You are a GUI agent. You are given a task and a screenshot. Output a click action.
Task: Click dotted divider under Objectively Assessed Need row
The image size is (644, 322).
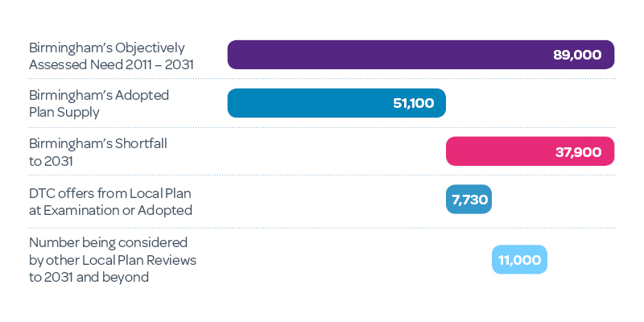pyautogui.click(x=322, y=79)
